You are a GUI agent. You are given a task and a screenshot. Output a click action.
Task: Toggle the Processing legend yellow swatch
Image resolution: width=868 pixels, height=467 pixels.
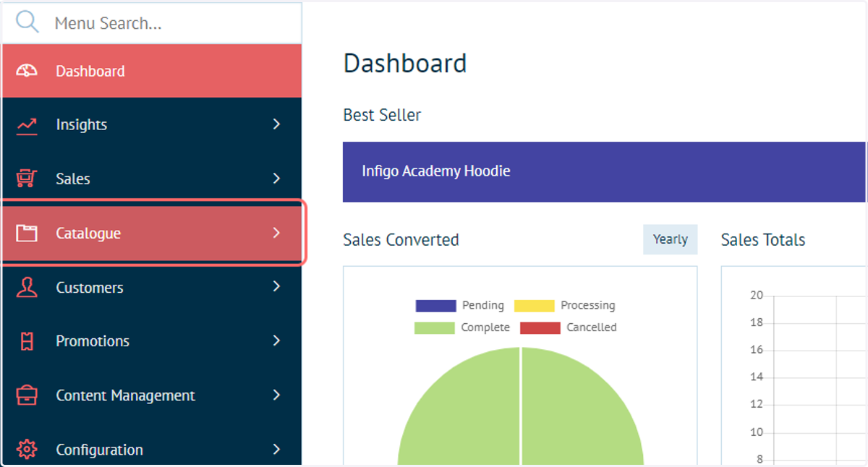pyautogui.click(x=534, y=306)
